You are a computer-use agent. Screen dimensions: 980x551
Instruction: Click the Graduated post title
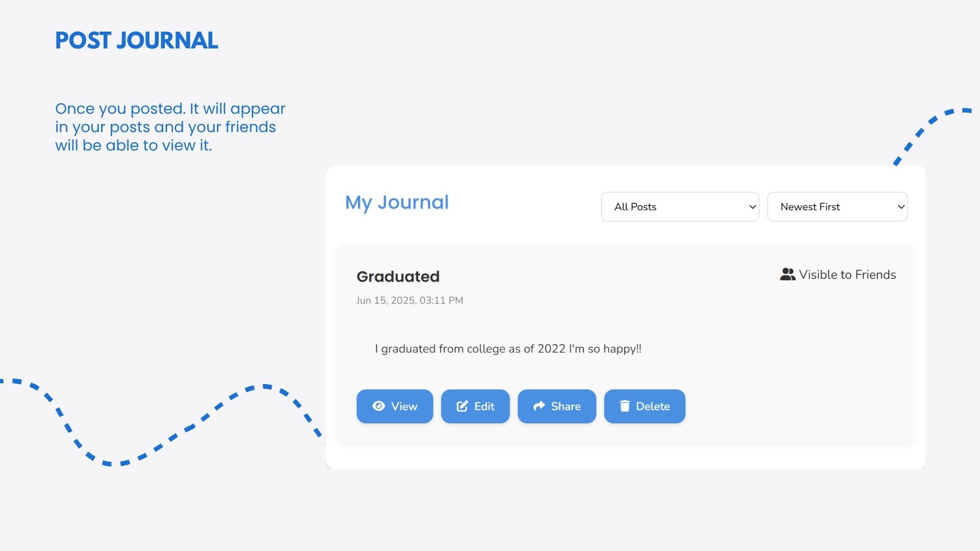pyautogui.click(x=398, y=277)
